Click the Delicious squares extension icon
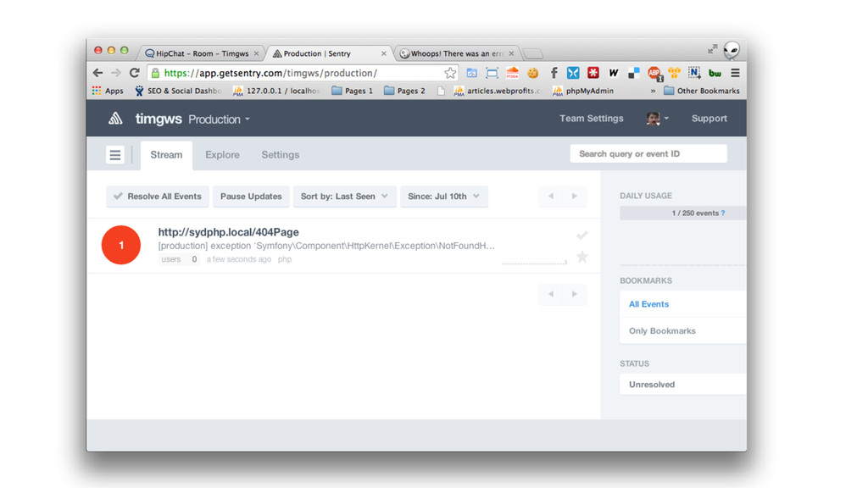The height and width of the screenshot is (488, 868). [634, 73]
